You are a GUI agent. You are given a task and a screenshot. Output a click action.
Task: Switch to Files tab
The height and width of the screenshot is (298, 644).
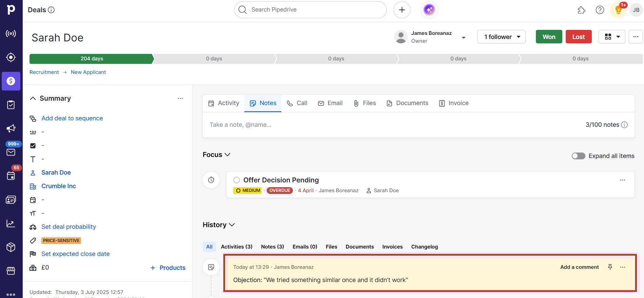tap(365, 103)
